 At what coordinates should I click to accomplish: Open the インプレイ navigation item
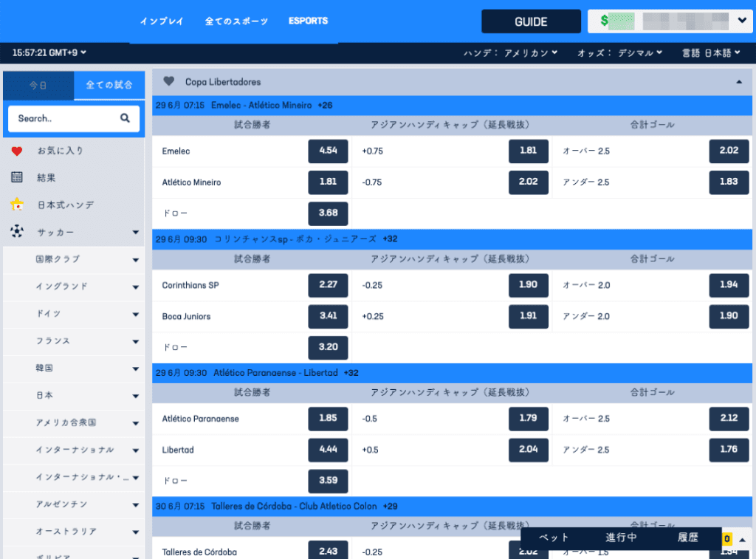[162, 21]
